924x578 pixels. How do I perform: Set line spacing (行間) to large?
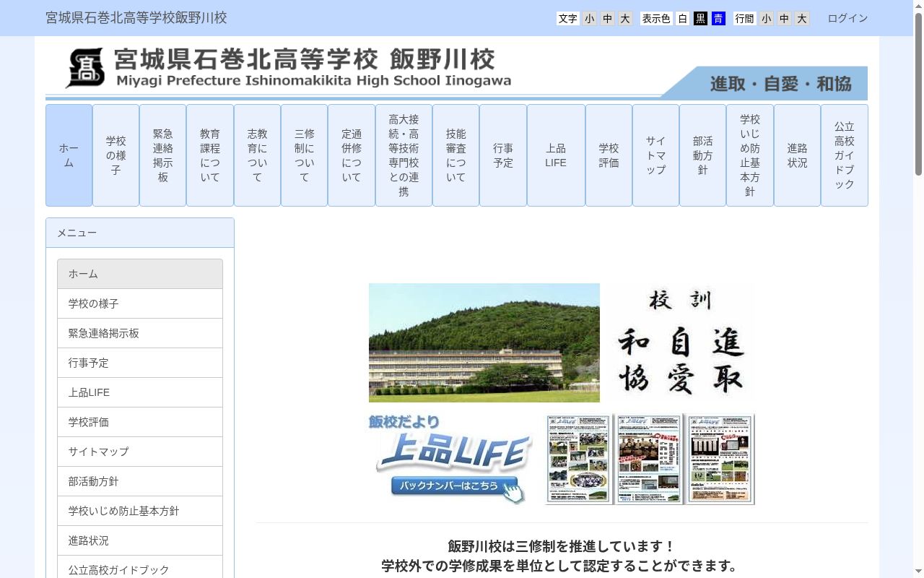coord(802,19)
